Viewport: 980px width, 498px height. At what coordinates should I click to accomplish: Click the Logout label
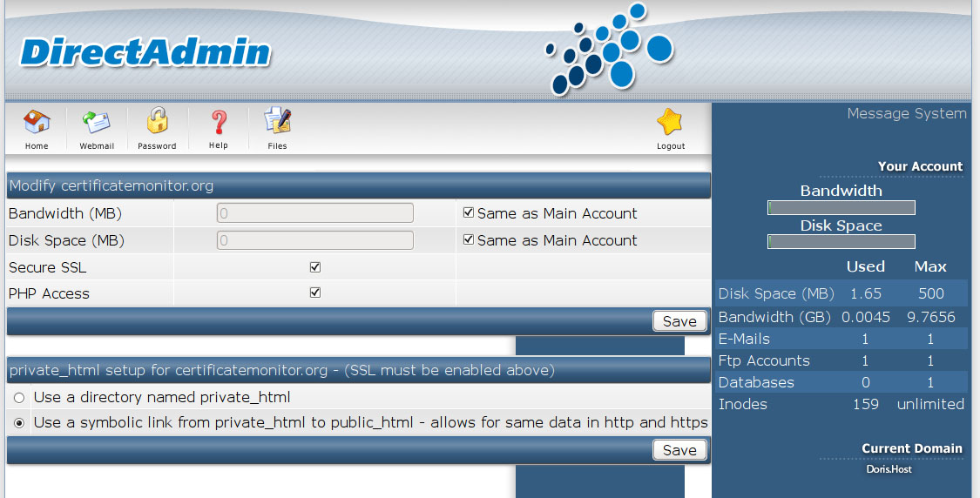click(671, 146)
